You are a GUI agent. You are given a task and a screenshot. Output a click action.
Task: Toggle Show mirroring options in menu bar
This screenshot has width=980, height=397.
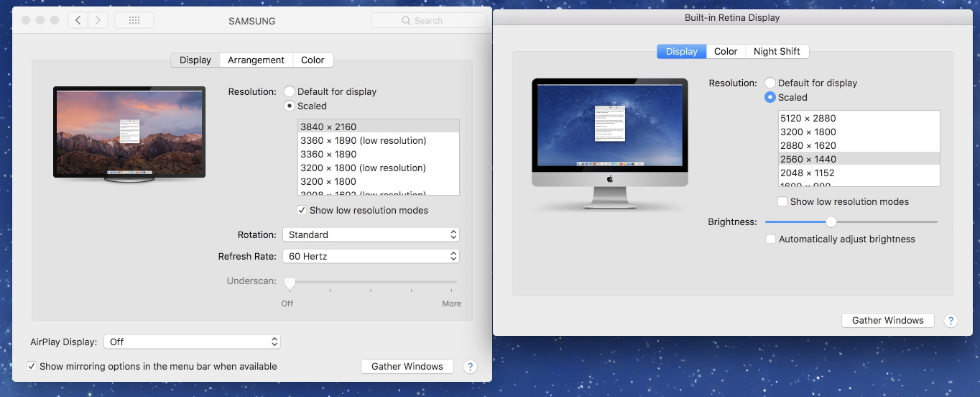tap(32, 366)
